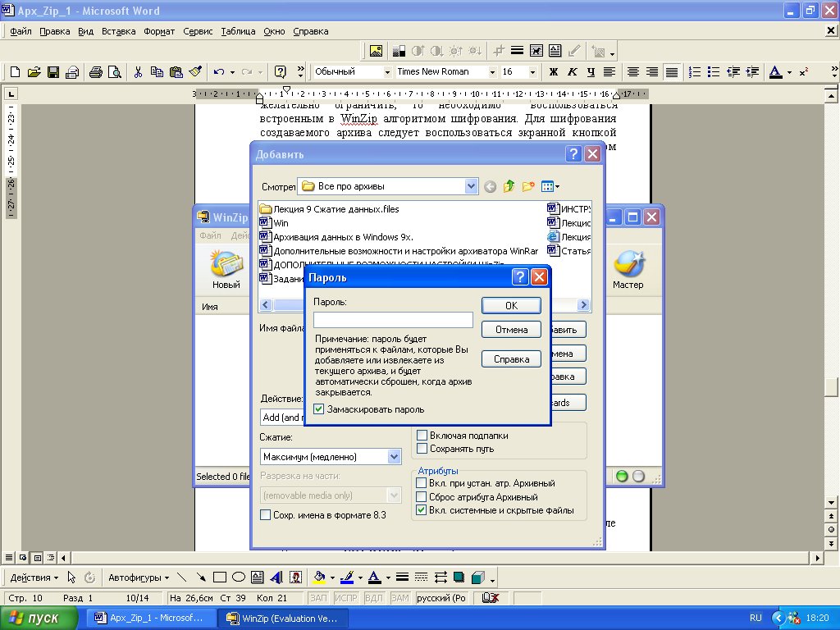Click the line color brush in drawing toolbar
Screen dimensions: 840x630
tap(347, 577)
